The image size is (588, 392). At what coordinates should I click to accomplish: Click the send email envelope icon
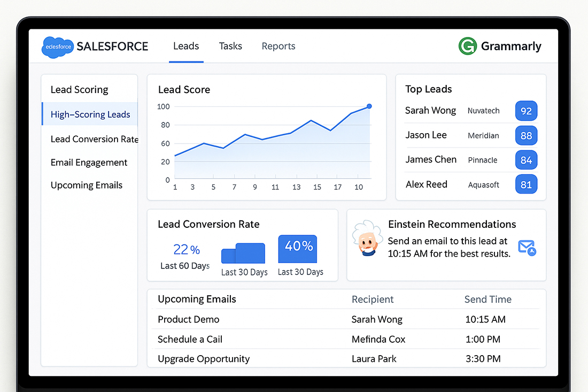click(527, 248)
